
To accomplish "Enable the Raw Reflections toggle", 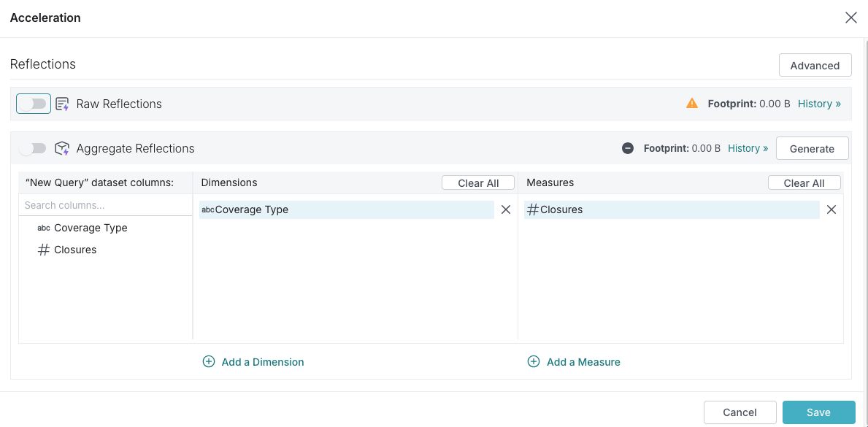I will pos(34,104).
